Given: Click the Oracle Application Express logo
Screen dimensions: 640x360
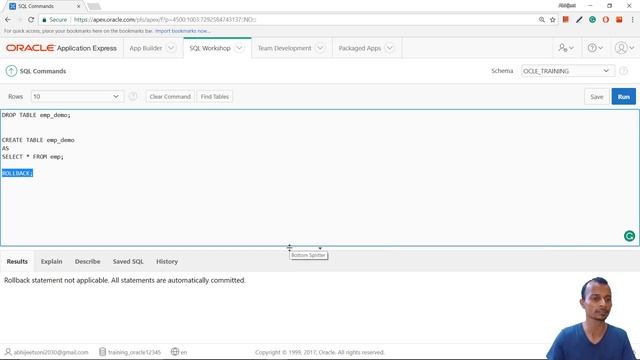Looking at the screenshot, I should 61,48.
